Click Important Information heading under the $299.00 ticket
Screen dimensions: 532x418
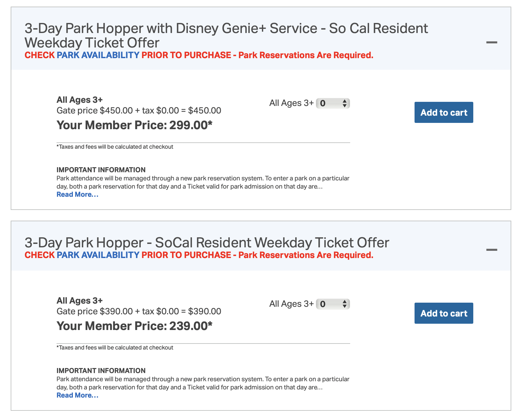(101, 170)
